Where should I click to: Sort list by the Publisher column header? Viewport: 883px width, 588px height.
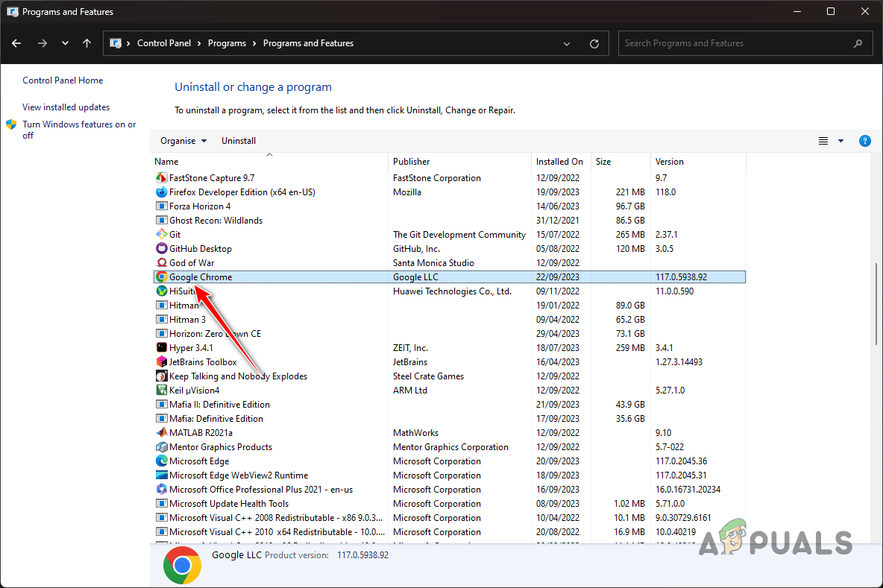(411, 161)
